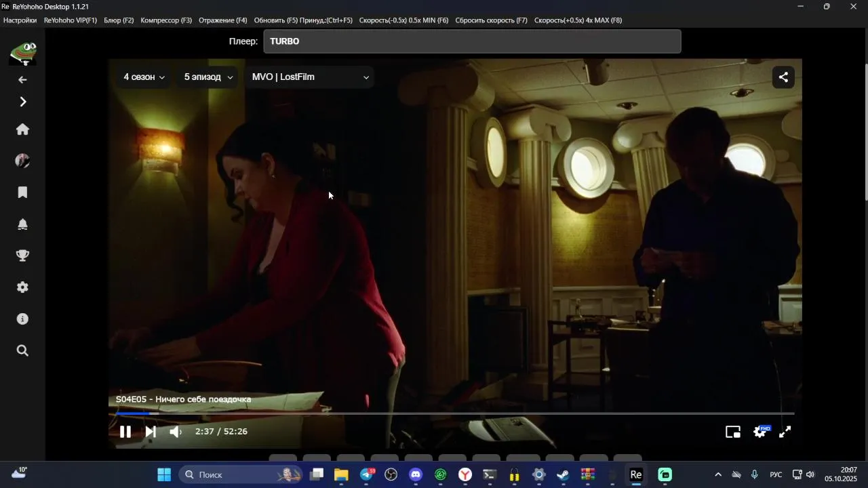This screenshot has height=488, width=868.
Task: Open File Explorer from taskbar
Action: [341, 474]
